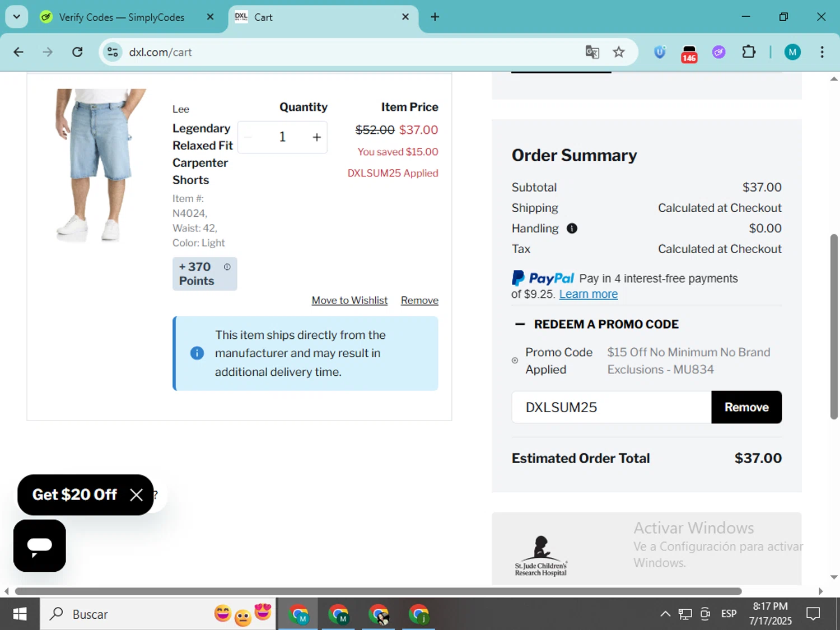Open Legendary Relaxed Fit Carpenter Shorts link

coord(203,154)
